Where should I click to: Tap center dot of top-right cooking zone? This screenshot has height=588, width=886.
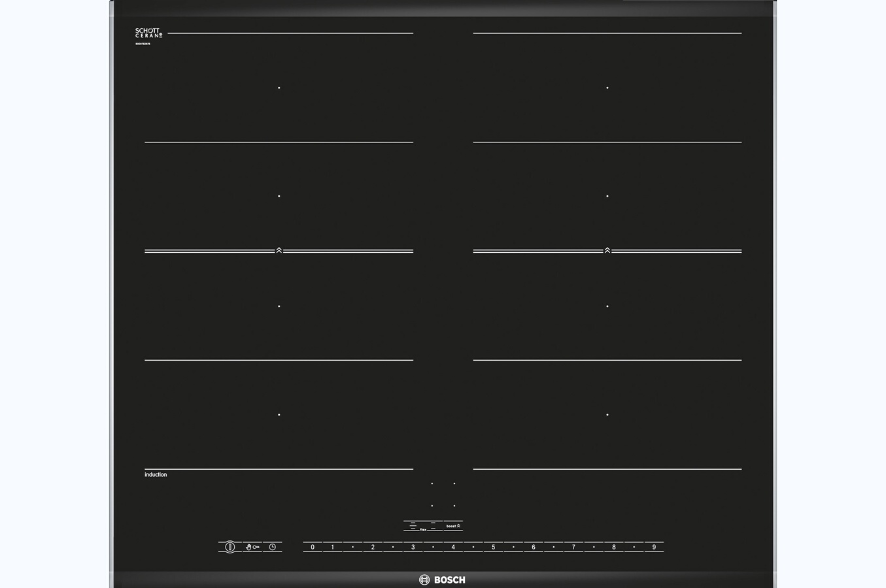607,88
